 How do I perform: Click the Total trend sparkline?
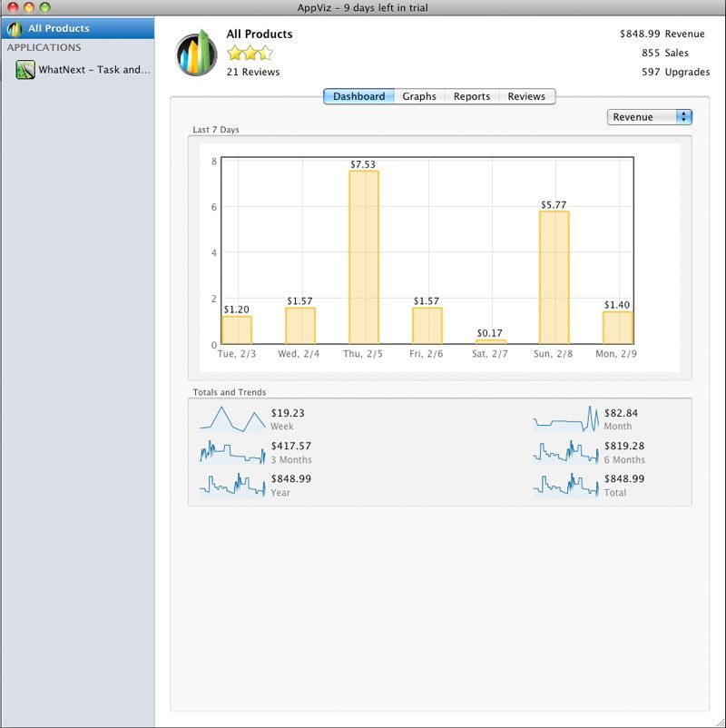tap(567, 485)
